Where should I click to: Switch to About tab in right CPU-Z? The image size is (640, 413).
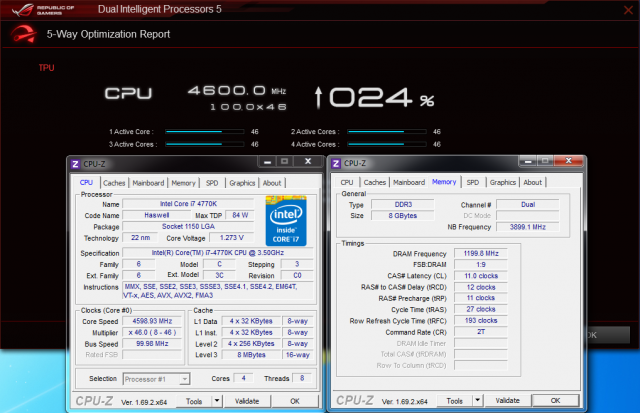533,182
